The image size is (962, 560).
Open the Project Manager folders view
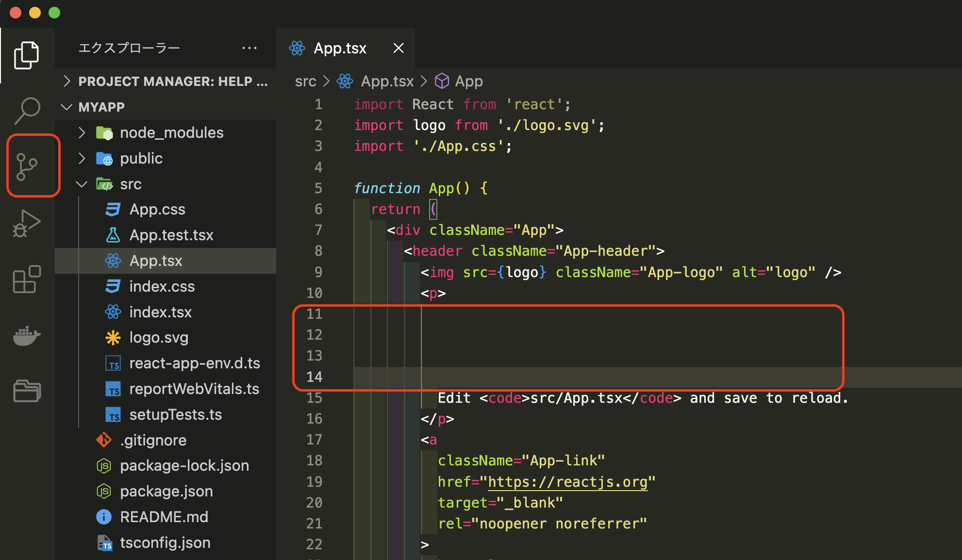click(27, 391)
